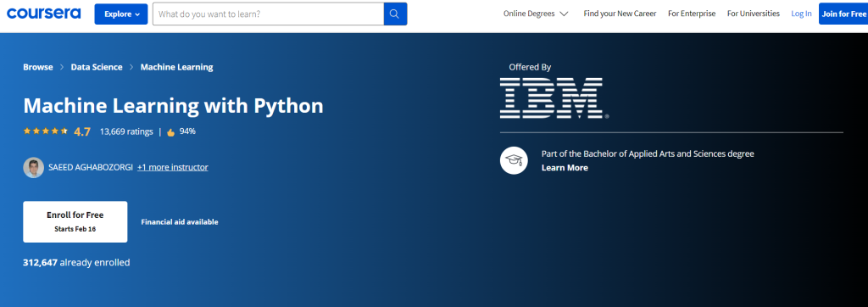The height and width of the screenshot is (307, 868).
Task: Click the graduation cap degree icon
Action: 514,160
